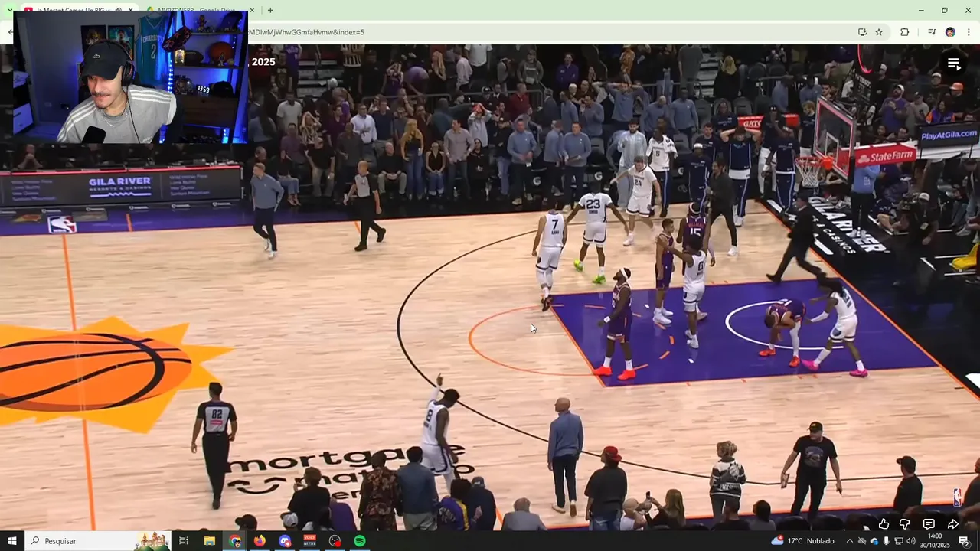Open Task View in taskbar
980x551 pixels.
click(x=184, y=541)
